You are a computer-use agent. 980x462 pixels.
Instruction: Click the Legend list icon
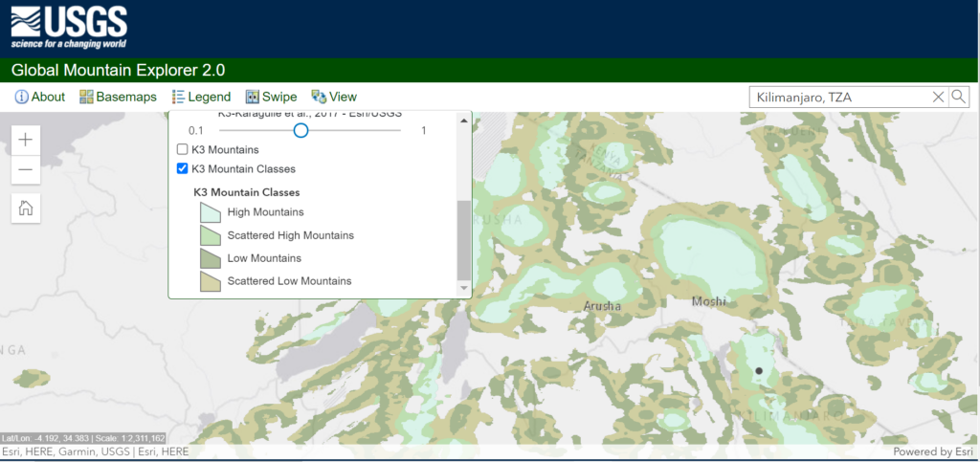(x=178, y=97)
